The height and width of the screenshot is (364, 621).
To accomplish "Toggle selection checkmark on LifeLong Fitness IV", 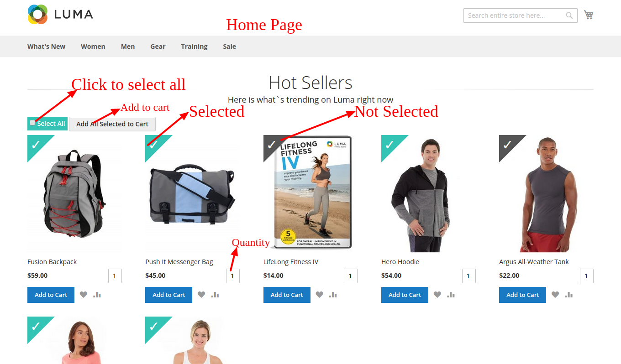I will click(272, 145).
